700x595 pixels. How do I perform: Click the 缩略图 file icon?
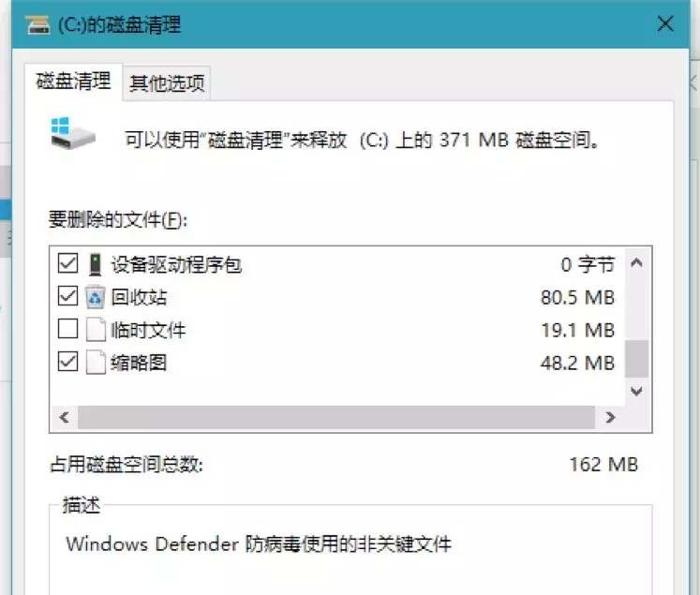pyautogui.click(x=95, y=362)
